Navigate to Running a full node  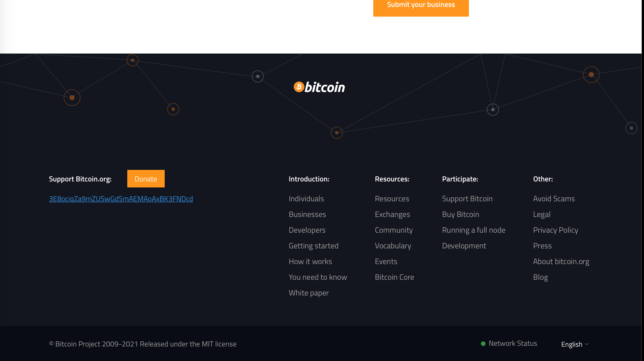pos(474,230)
